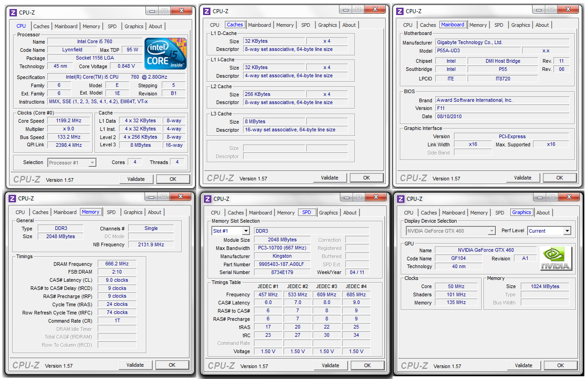Click the Intel Core i5 inside logo

pyautogui.click(x=166, y=54)
